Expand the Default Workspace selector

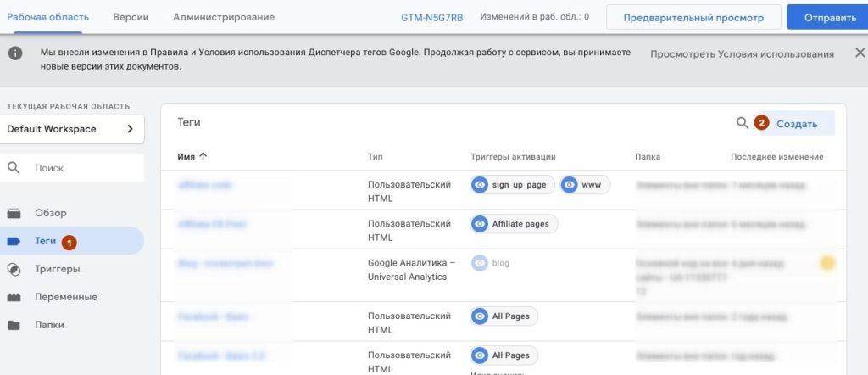tap(72, 129)
